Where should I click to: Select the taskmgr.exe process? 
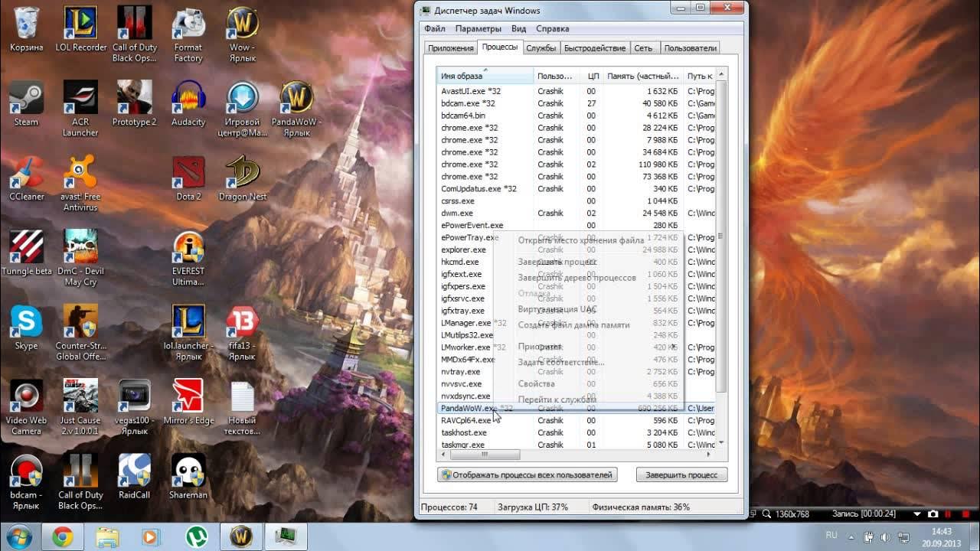(x=576, y=445)
